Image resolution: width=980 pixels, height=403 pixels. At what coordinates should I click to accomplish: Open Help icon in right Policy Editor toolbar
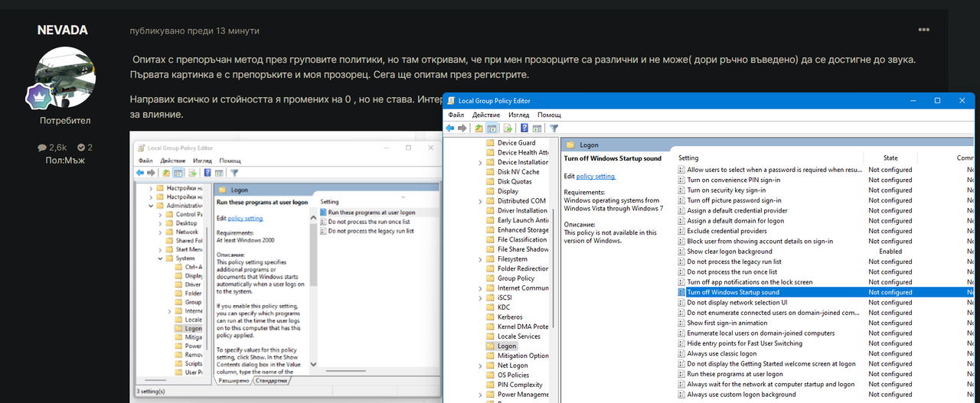tap(524, 128)
